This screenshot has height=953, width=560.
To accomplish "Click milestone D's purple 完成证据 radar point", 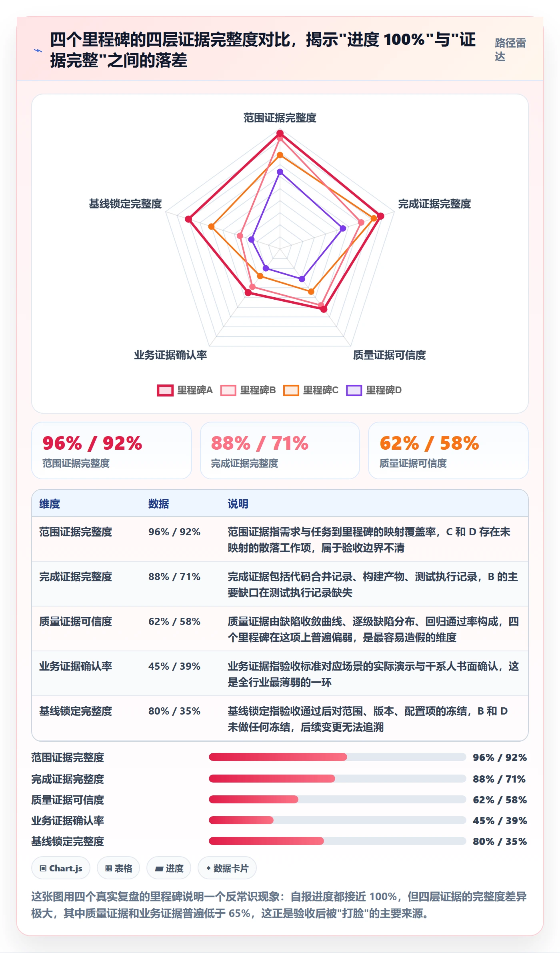I will [343, 228].
